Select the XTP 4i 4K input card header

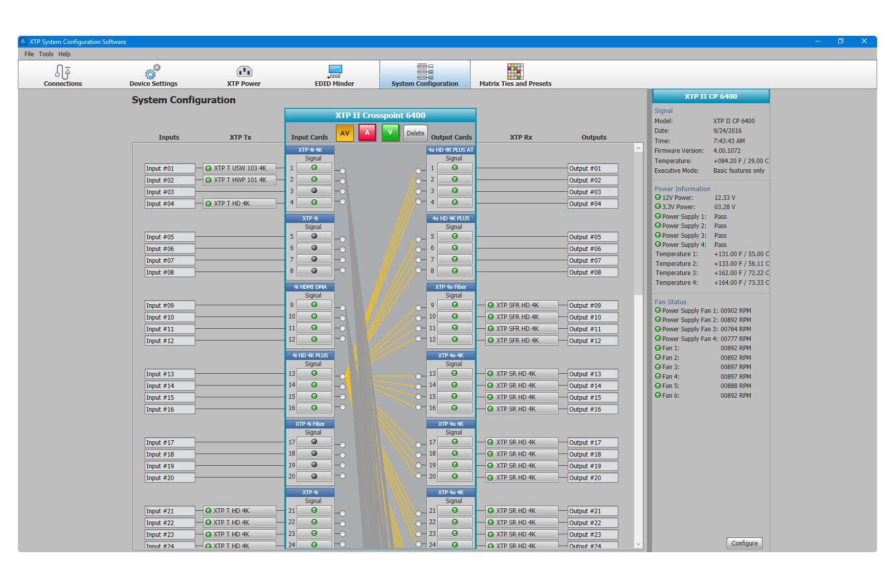click(x=310, y=150)
